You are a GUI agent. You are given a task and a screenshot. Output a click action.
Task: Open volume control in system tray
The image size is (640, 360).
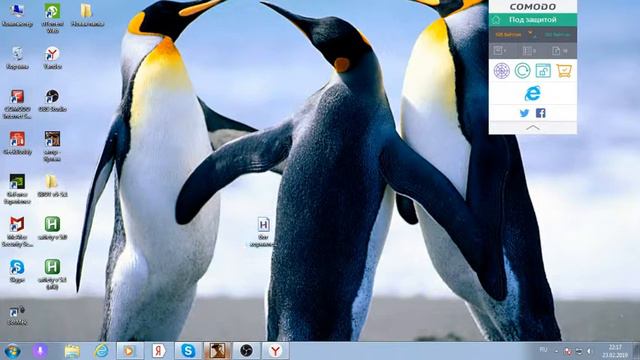[589, 351]
